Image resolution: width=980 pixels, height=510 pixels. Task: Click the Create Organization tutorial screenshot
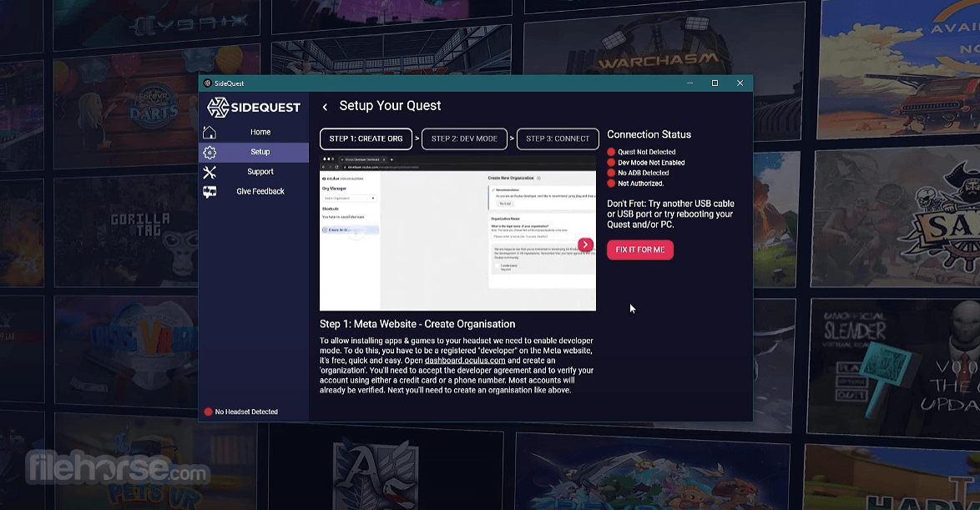[457, 233]
